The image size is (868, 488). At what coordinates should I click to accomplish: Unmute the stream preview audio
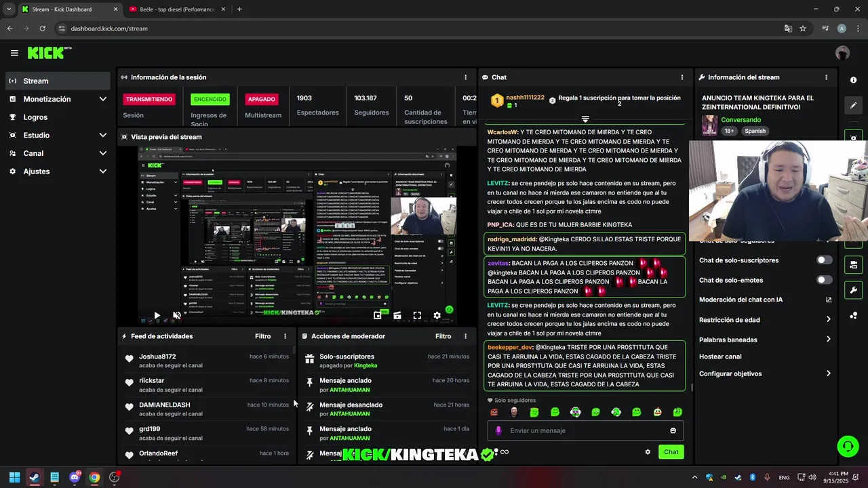(x=177, y=315)
